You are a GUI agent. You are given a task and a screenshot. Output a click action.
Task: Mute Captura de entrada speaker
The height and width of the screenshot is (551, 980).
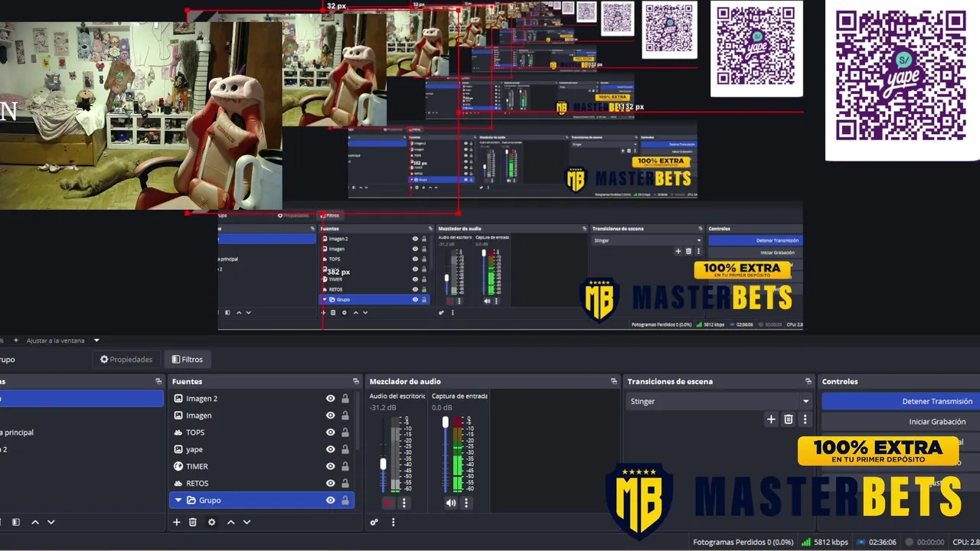(x=451, y=503)
